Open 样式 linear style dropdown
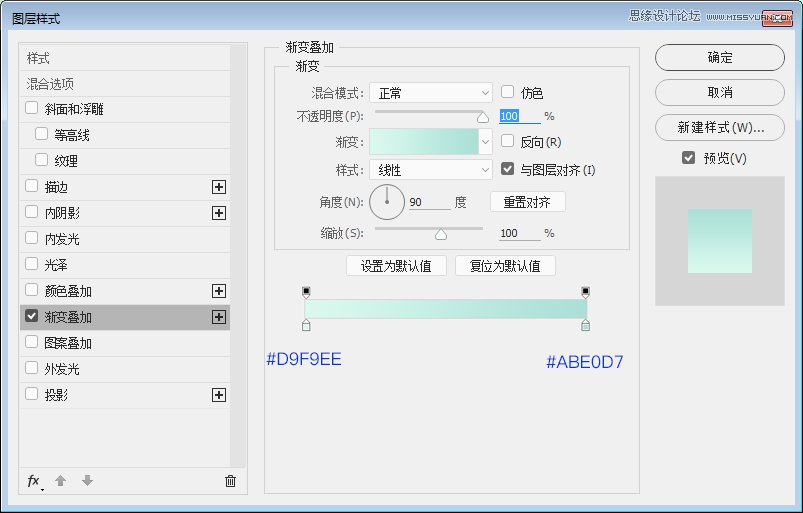The image size is (803, 513). click(431, 170)
